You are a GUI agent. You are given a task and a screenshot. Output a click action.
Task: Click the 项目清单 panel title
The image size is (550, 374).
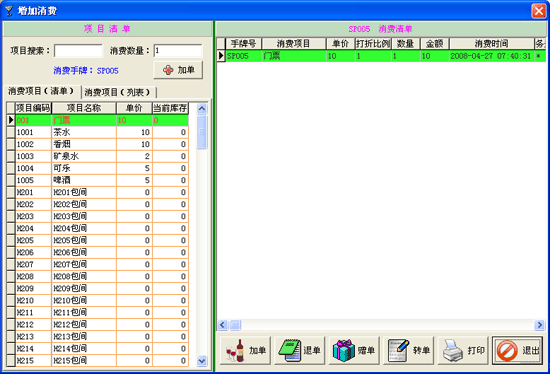tap(107, 29)
